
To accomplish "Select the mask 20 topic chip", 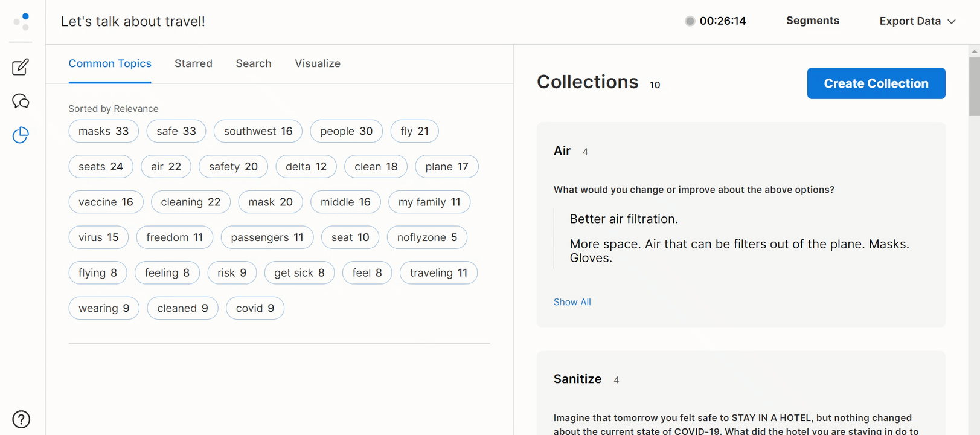I will 271,202.
